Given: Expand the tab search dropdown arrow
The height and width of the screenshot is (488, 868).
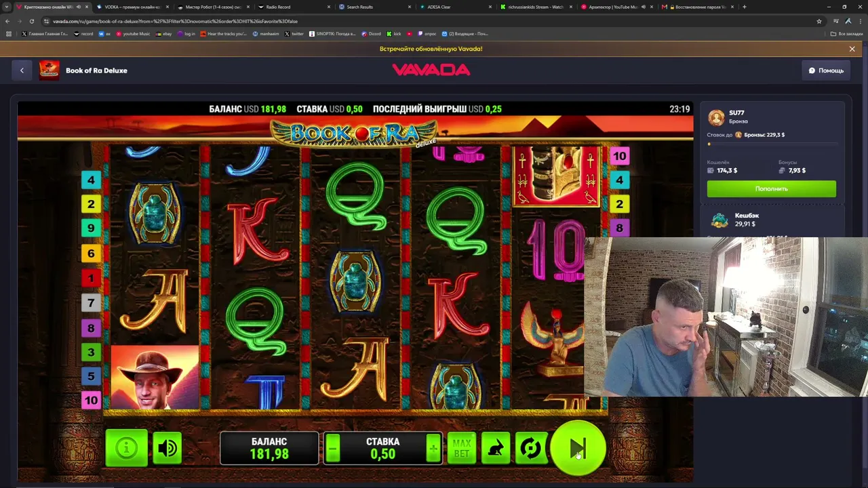Looking at the screenshot, I should click(x=7, y=7).
